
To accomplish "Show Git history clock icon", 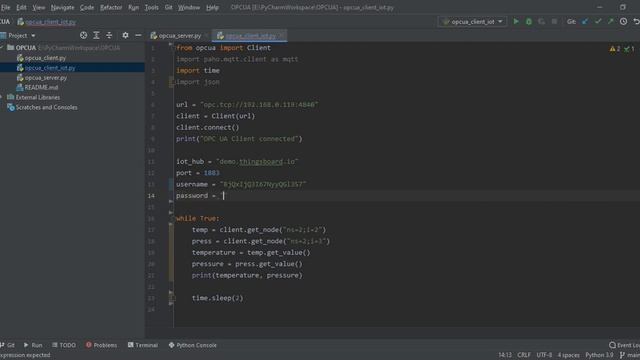I will coord(623,22).
